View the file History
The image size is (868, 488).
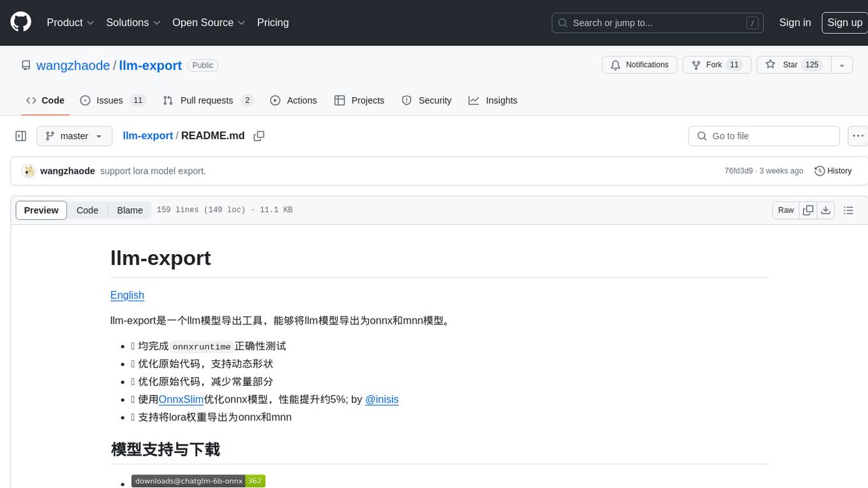point(834,171)
